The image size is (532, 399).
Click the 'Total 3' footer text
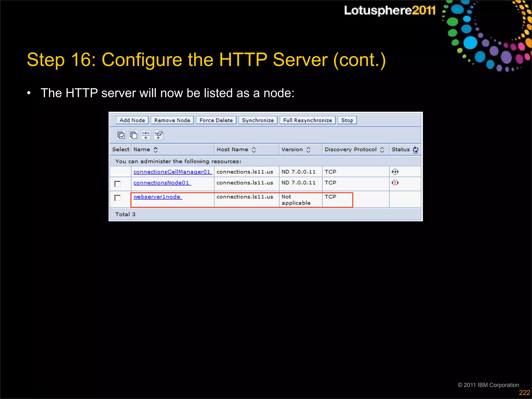(125, 214)
